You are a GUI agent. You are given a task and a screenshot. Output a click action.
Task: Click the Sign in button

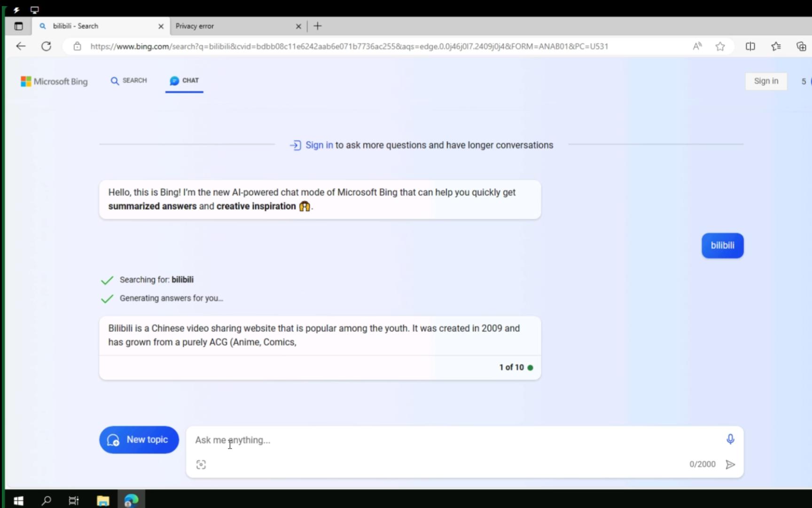pos(766,81)
